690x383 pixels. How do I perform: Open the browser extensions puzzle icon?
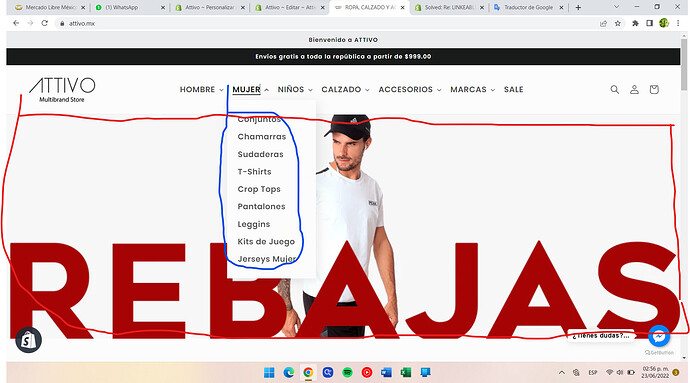click(x=635, y=23)
